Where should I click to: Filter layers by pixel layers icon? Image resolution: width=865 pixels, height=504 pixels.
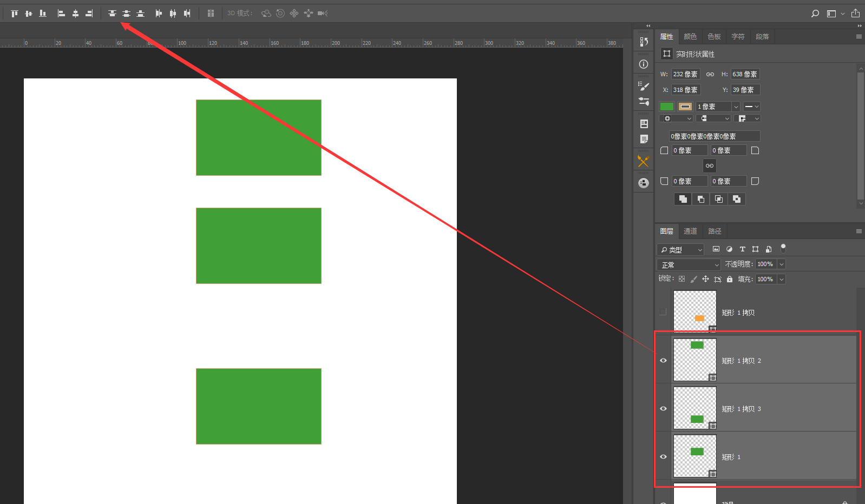tap(716, 249)
